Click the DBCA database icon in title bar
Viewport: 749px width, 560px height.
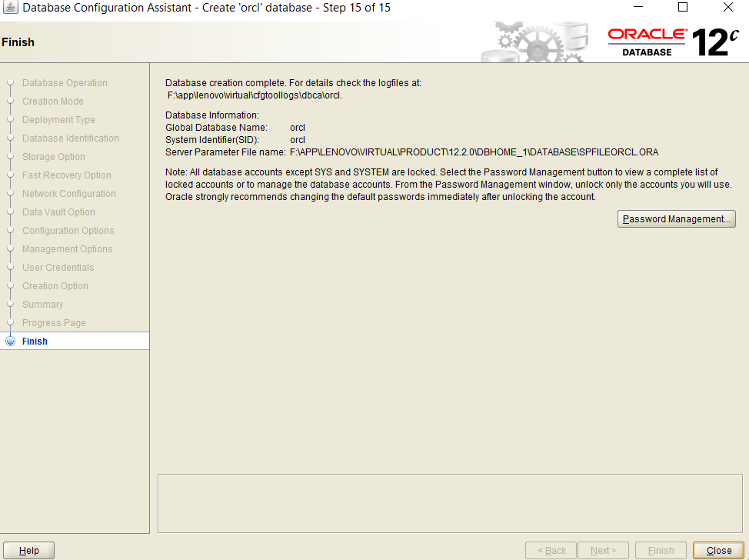[11, 8]
